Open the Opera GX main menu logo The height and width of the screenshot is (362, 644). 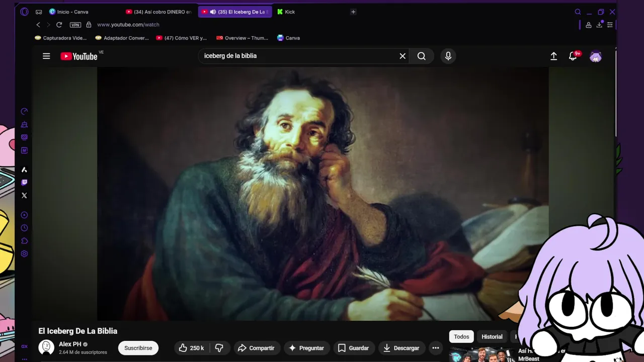24,12
